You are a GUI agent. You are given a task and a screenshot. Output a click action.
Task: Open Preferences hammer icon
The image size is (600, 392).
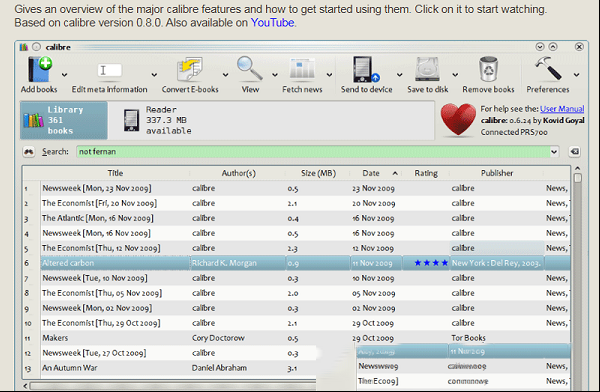pos(548,69)
